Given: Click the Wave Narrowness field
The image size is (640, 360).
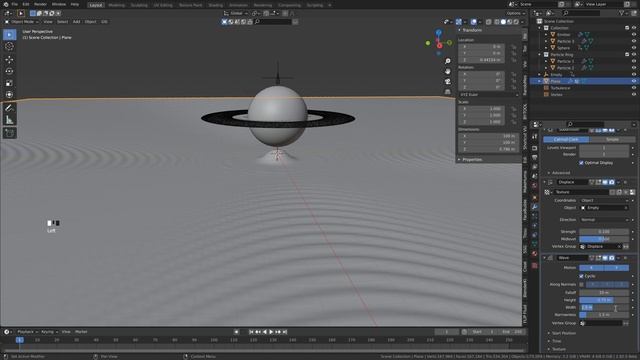Looking at the screenshot, I should pyautogui.click(x=604, y=315).
